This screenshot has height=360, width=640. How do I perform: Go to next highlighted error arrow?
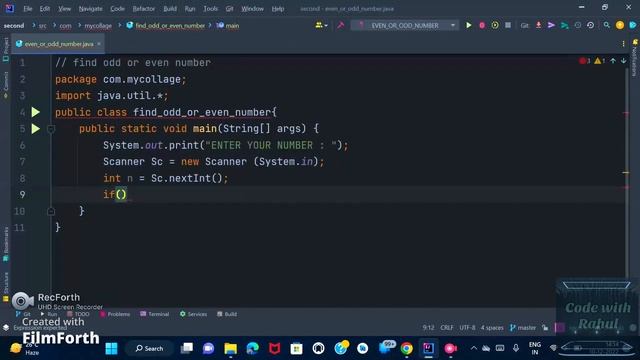coord(623,61)
